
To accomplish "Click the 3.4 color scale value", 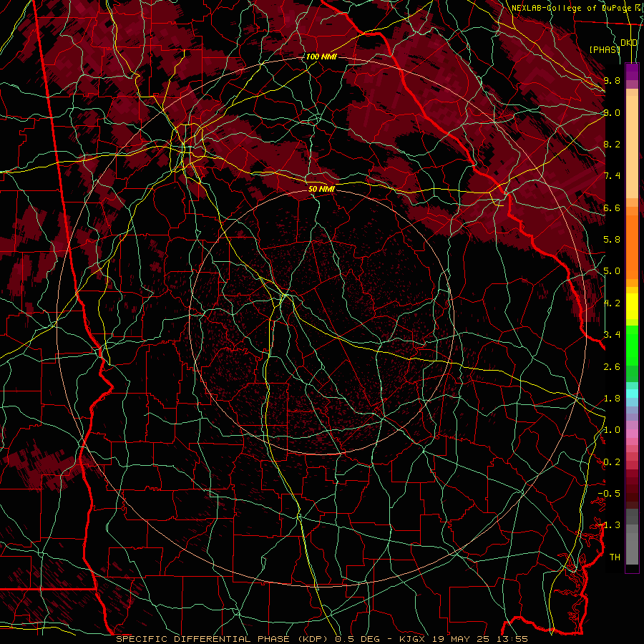I will click(612, 335).
